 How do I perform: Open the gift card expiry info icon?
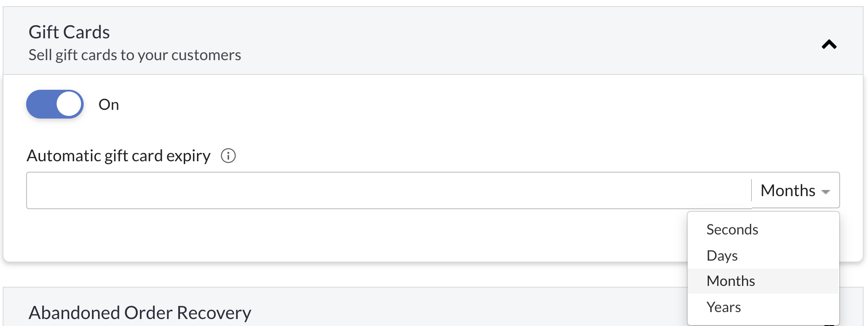point(228,156)
